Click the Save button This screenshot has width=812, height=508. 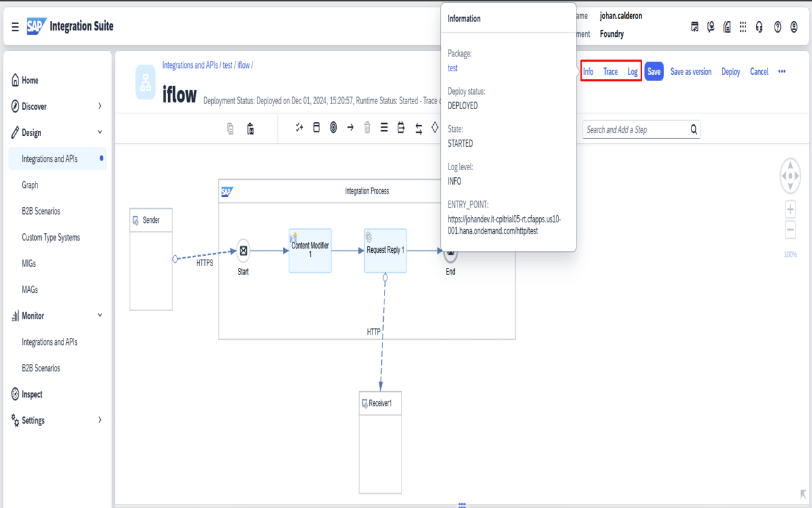pos(654,72)
